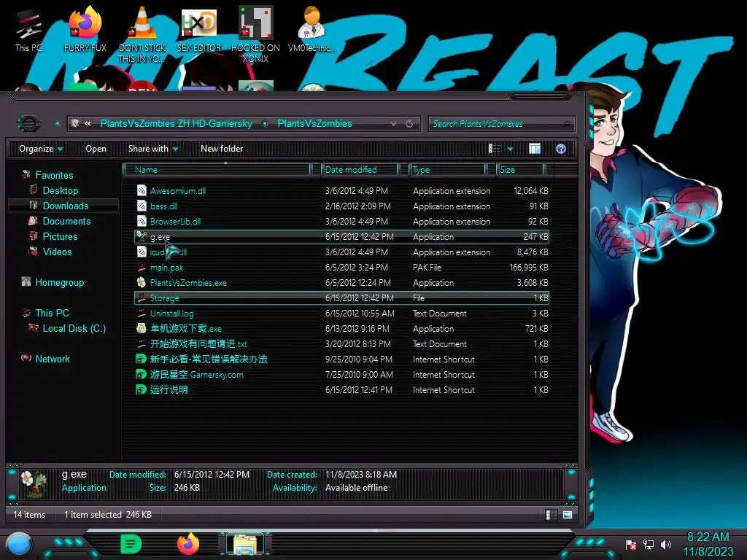Click the taskbar clock showing 8:22 AM
747x560 pixels.
(708, 544)
